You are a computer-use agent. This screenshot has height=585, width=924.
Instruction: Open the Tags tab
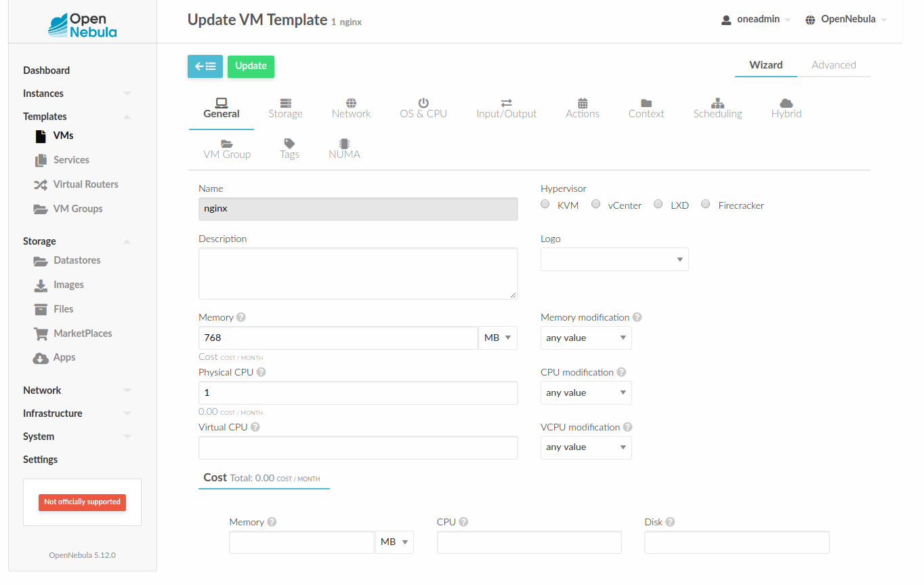[289, 149]
